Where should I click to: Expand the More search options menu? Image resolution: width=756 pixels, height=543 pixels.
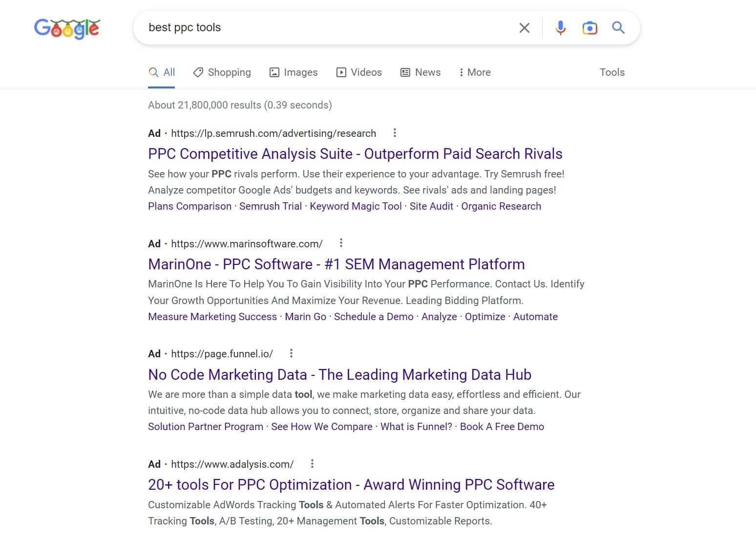(475, 72)
